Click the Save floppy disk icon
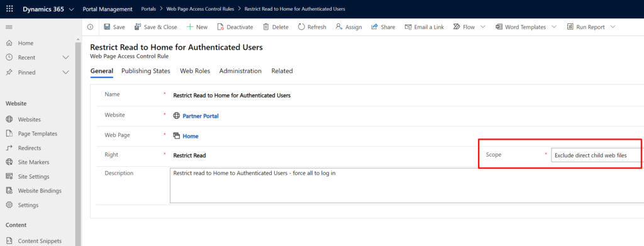The height and width of the screenshot is (246, 644). point(107,27)
